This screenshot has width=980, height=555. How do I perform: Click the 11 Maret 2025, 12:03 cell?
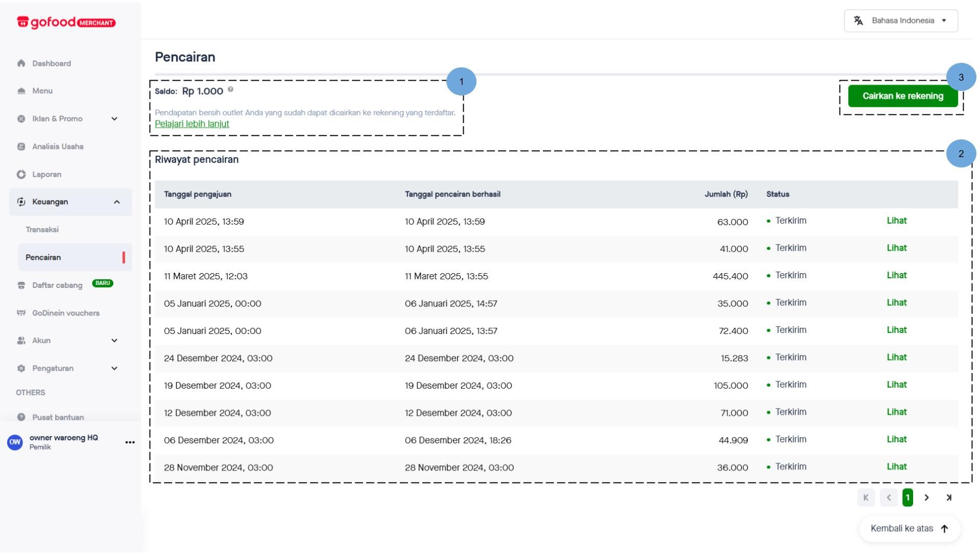(x=206, y=277)
